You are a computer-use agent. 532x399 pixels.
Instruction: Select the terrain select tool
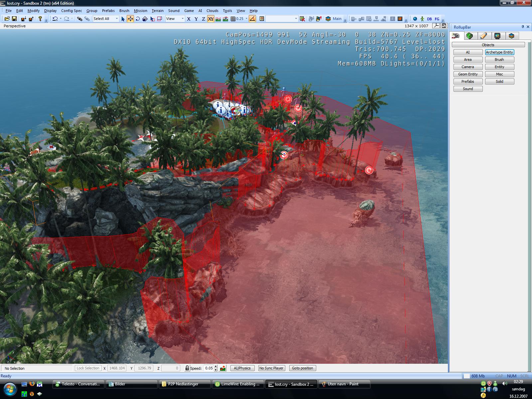tap(153, 19)
